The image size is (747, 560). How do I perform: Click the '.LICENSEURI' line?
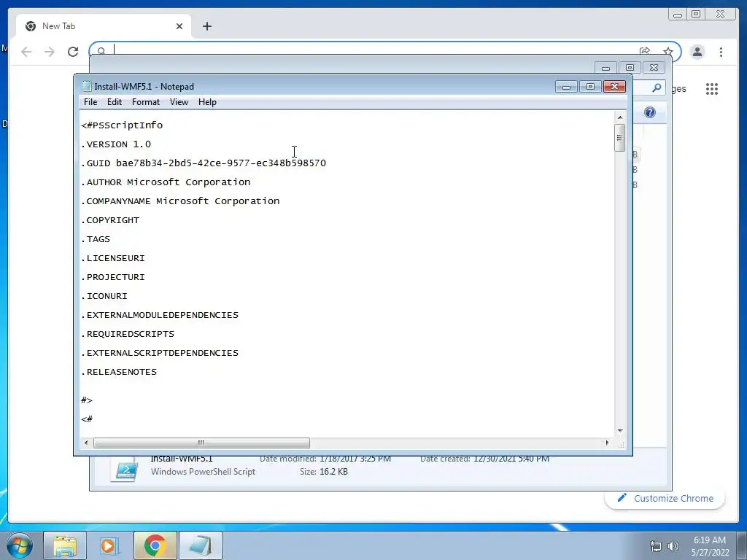(x=113, y=258)
